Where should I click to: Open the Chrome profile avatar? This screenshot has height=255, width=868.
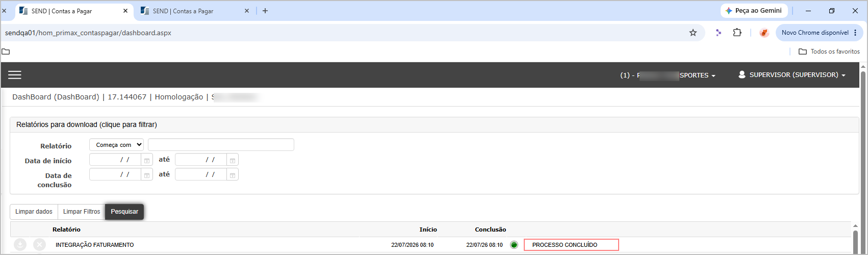coord(764,33)
